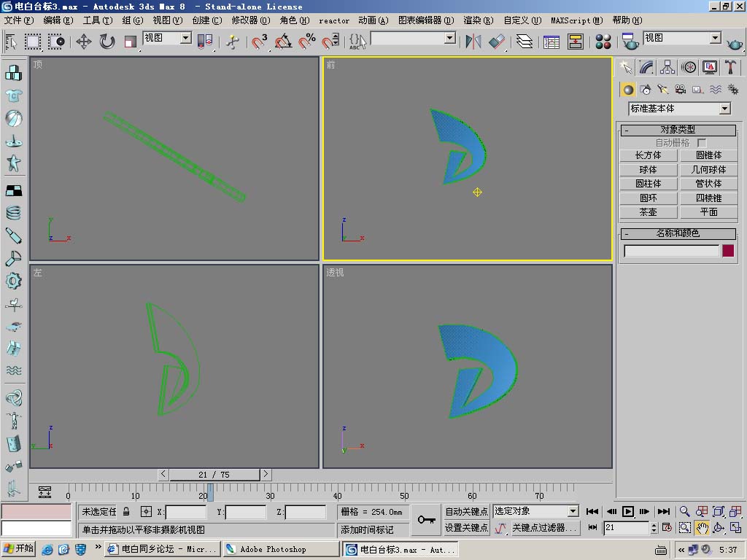Screen dimensions: 747x560
Task: Open the 渲染 menu
Action: tap(476, 20)
